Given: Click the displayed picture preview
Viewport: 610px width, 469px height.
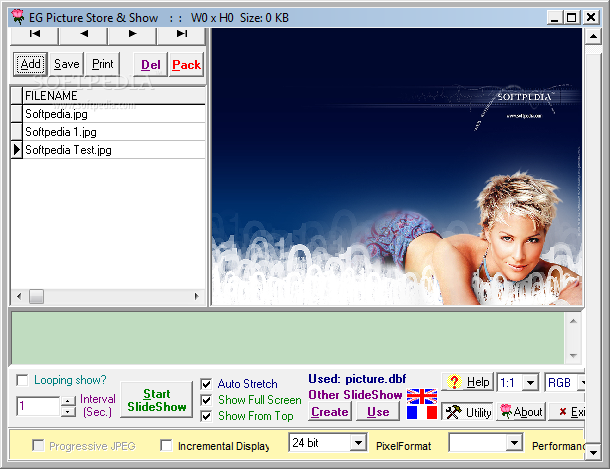Looking at the screenshot, I should [x=397, y=166].
